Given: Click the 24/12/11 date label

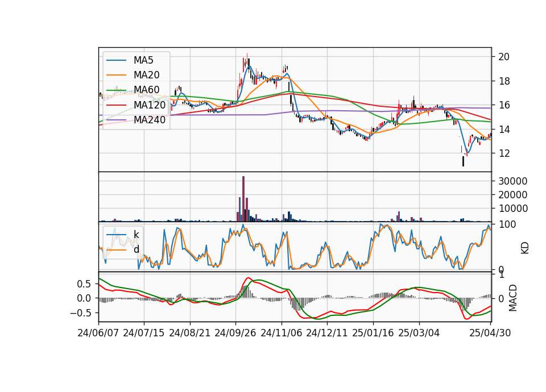Looking at the screenshot, I should 327,333.
